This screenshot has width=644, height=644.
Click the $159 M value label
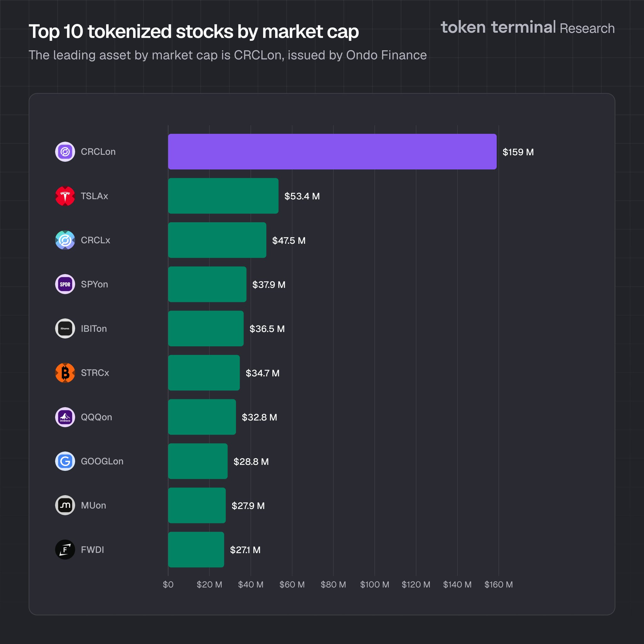518,152
